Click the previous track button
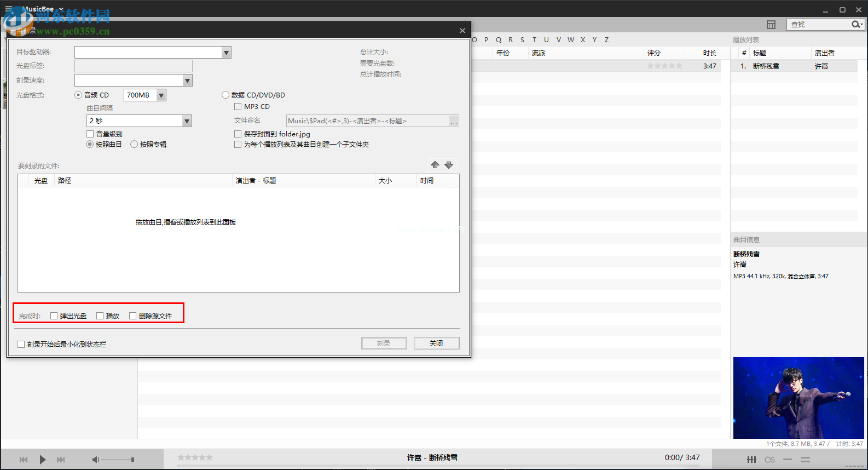This screenshot has width=868, height=470. (24, 460)
